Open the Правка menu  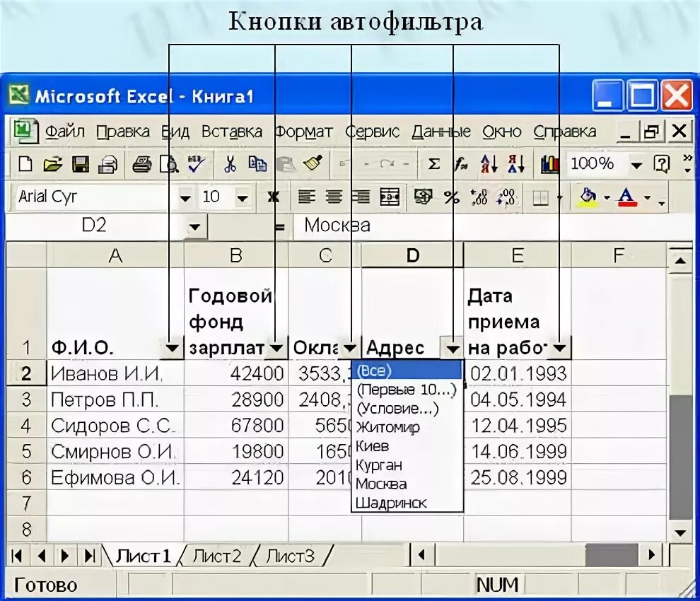[x=123, y=132]
